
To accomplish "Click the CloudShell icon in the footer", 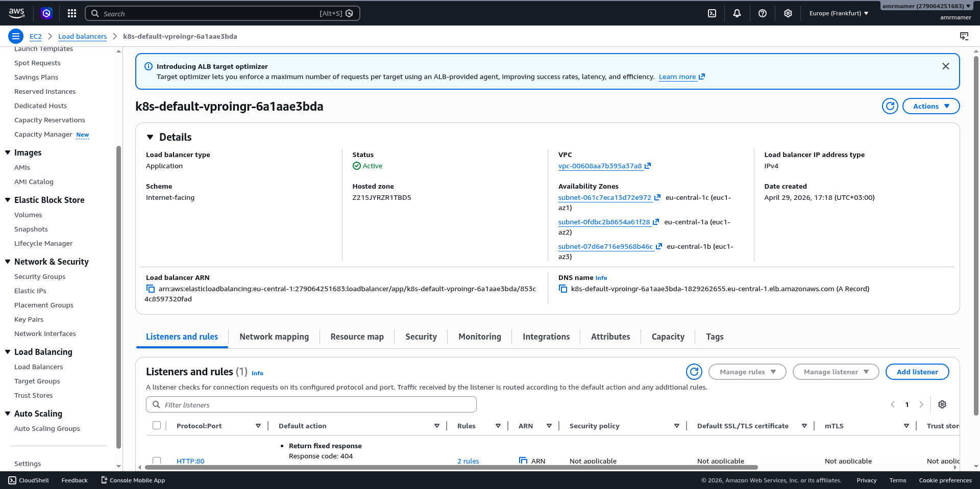I will [12, 480].
